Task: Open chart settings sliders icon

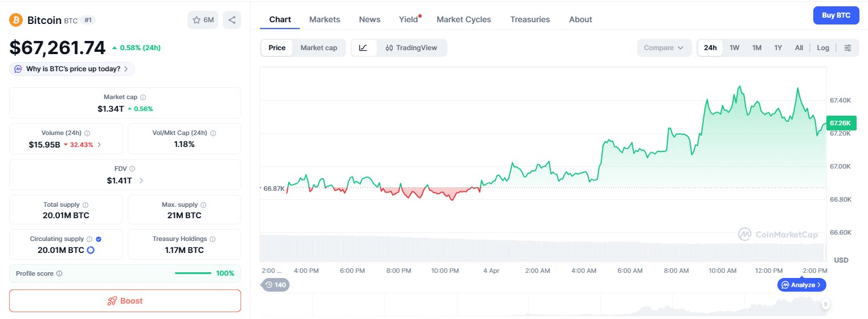Action: pos(848,48)
